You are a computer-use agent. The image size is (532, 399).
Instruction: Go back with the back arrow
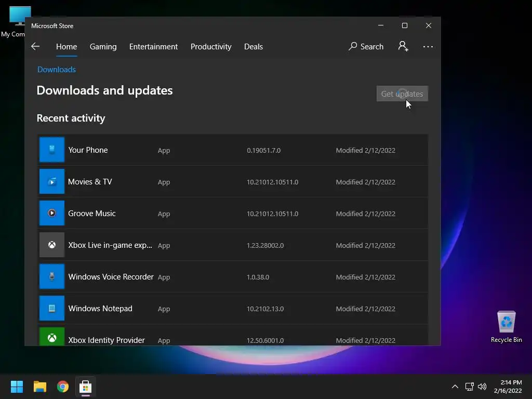pyautogui.click(x=35, y=46)
